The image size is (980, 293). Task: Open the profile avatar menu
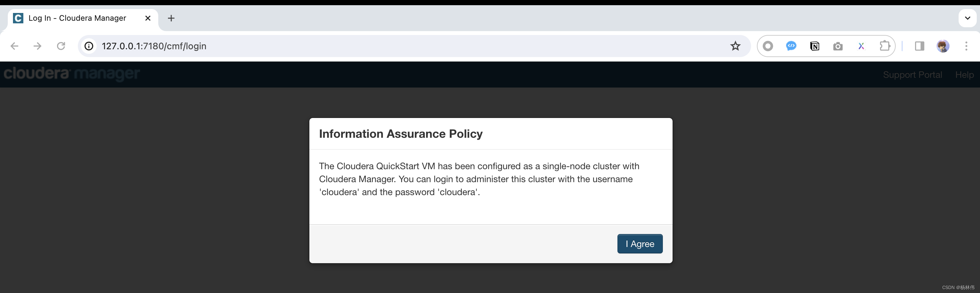pyautogui.click(x=943, y=46)
